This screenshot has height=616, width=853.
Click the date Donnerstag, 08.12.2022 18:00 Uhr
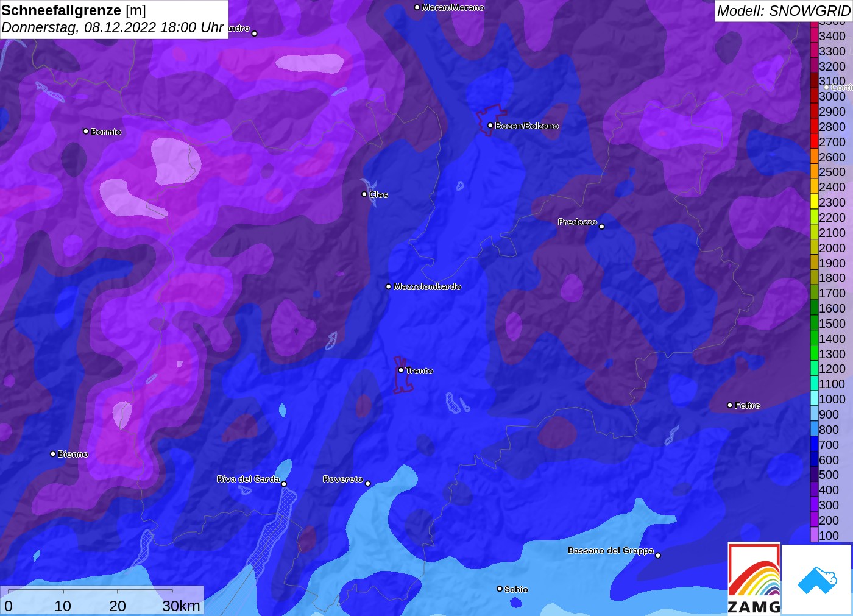pos(112,27)
